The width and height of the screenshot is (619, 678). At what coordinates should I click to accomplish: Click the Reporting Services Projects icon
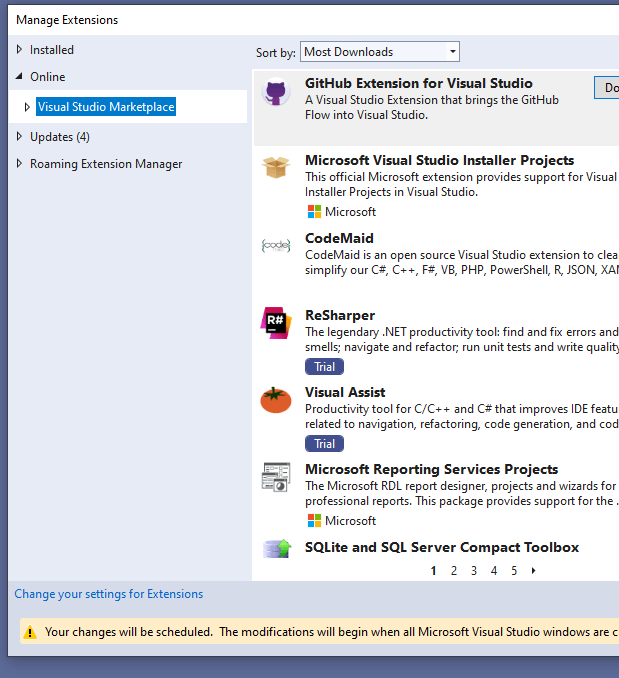click(276, 477)
